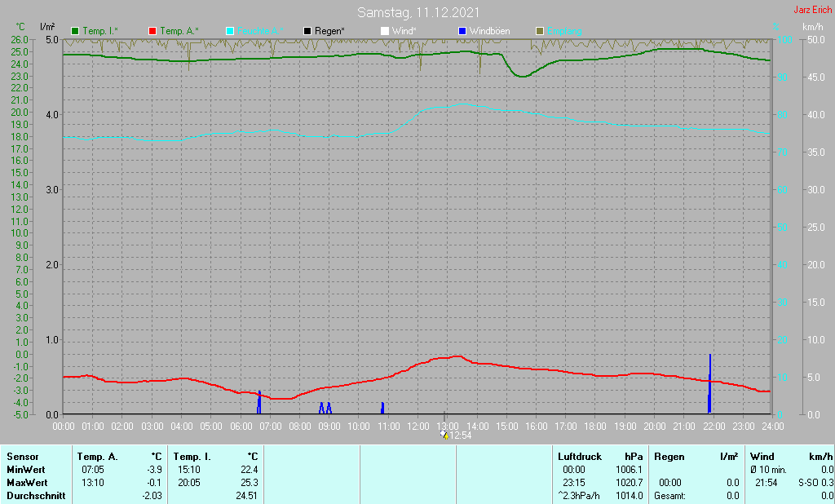835x504 pixels.
Task: Click the '24:00' time axis label
Action: (x=773, y=427)
